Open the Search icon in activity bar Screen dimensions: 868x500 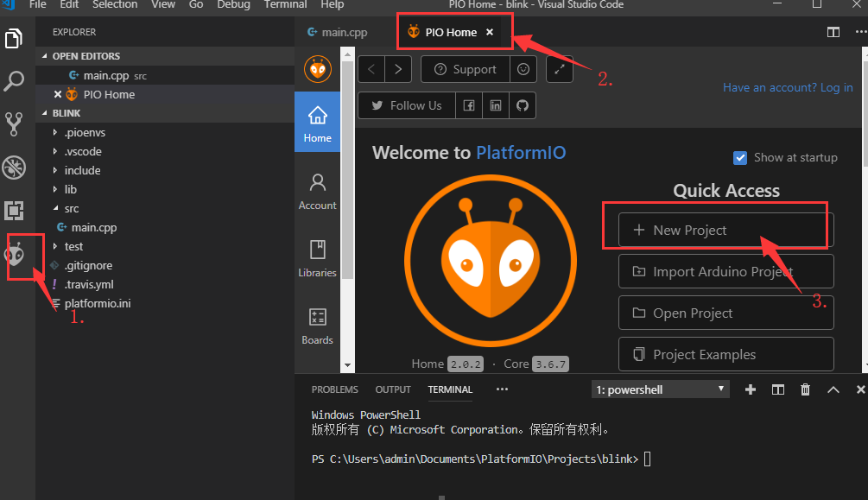(x=14, y=81)
